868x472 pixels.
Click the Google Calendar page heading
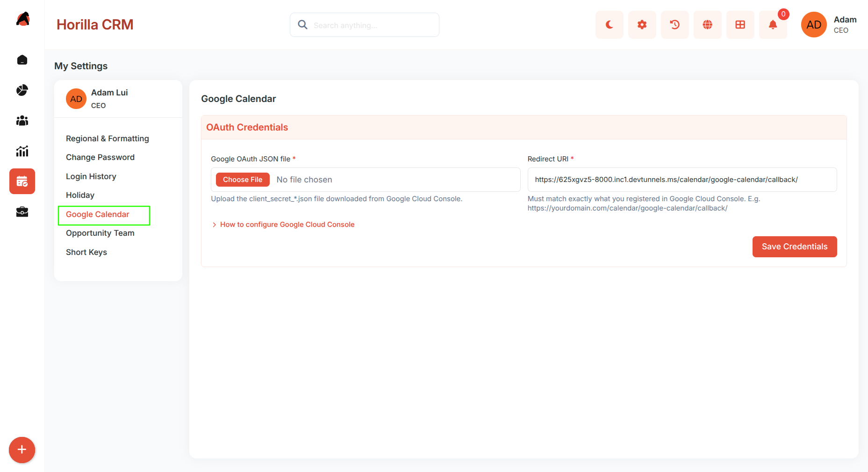[x=238, y=99]
